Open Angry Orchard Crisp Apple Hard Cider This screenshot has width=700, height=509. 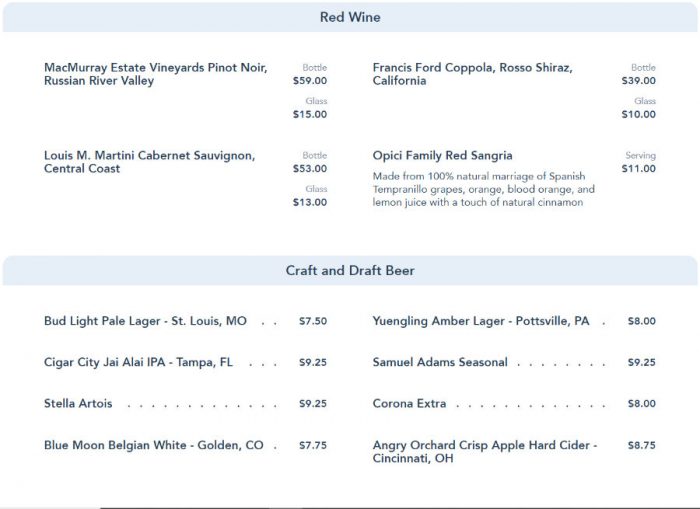484,451
